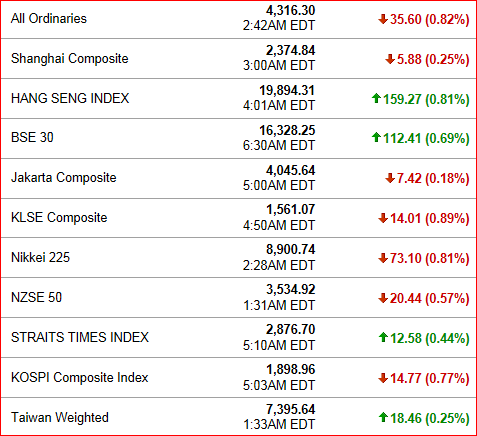Click the KOSPI change 14.77 (0.77%)
The width and height of the screenshot is (477, 436).
click(430, 378)
